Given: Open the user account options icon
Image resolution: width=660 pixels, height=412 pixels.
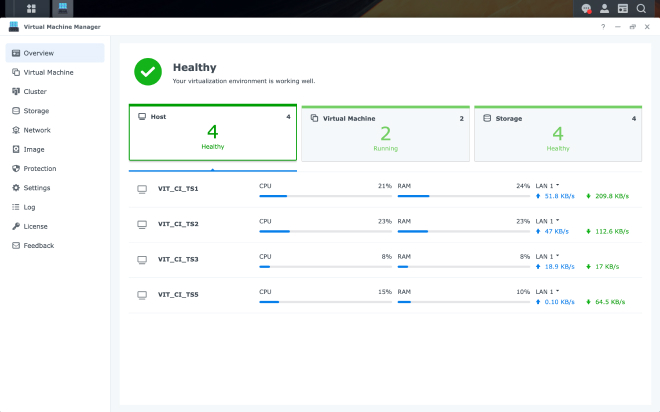Looking at the screenshot, I should pyautogui.click(x=604, y=8).
